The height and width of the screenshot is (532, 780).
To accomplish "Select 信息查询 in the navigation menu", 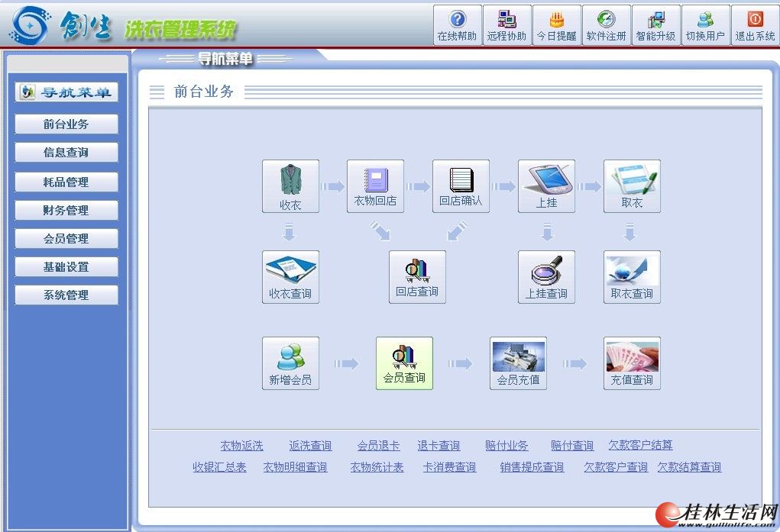I will tap(66, 153).
